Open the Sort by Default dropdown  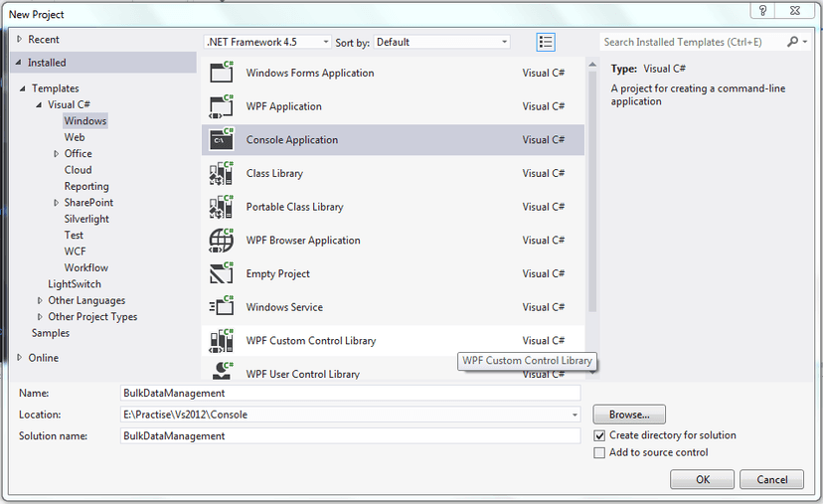point(441,42)
